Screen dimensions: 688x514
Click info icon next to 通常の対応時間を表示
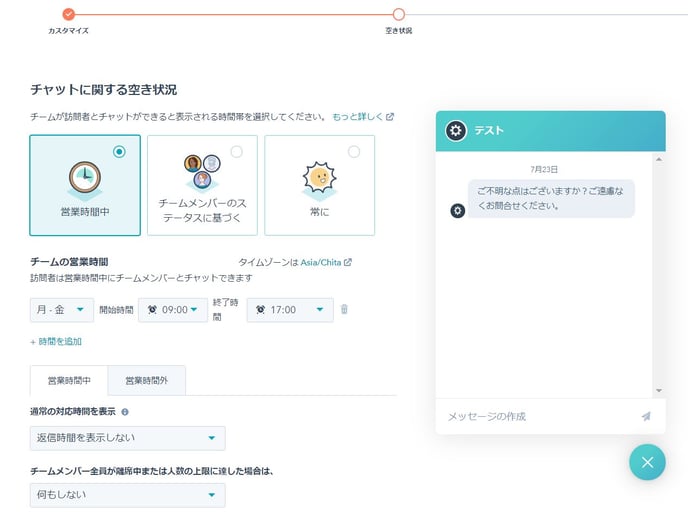tap(125, 412)
